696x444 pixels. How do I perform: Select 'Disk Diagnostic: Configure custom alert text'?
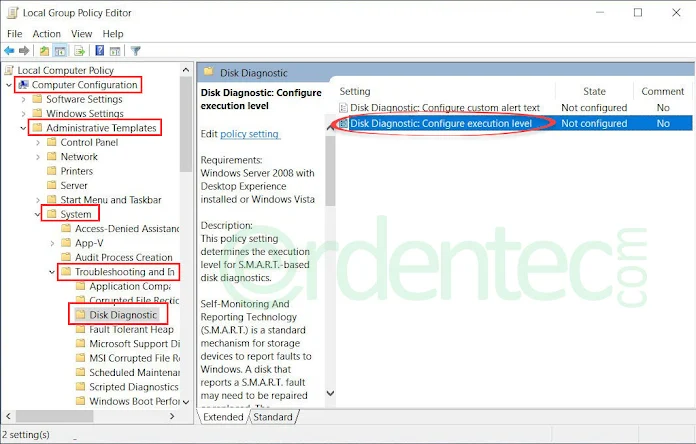click(445, 107)
